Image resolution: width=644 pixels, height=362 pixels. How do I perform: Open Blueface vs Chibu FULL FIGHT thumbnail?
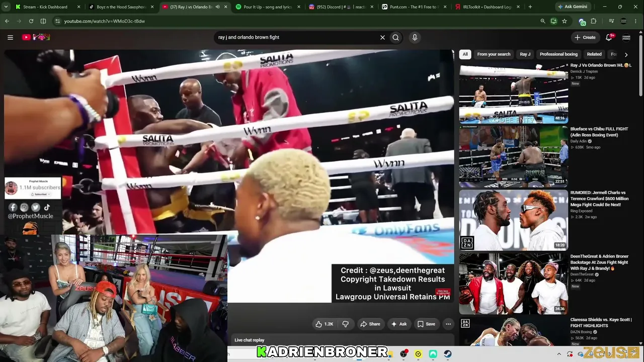(514, 156)
